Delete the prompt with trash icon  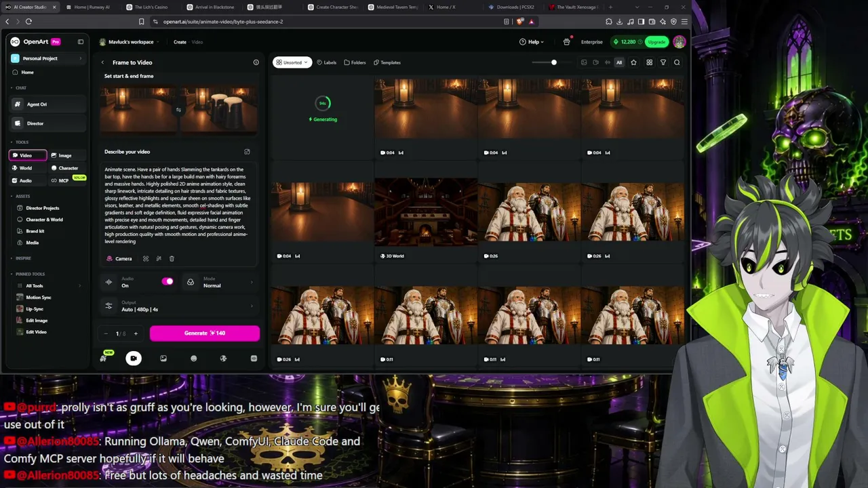(172, 258)
